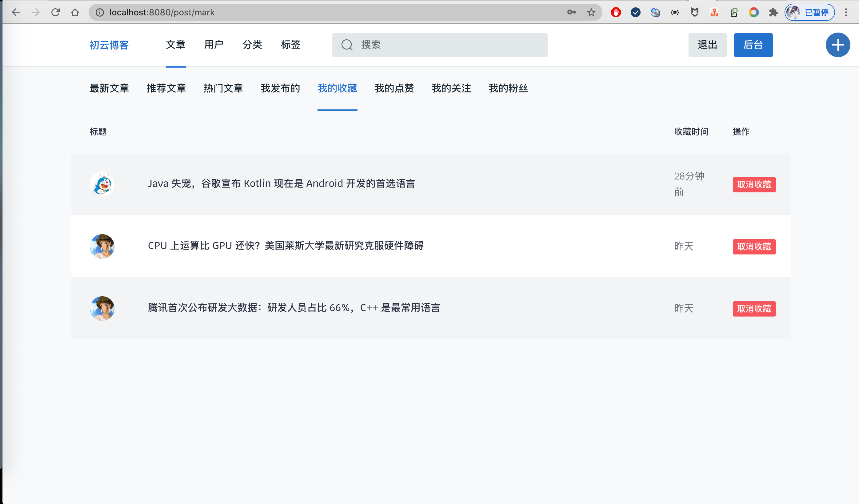
Task: Select 分类 in top navigation
Action: (252, 45)
